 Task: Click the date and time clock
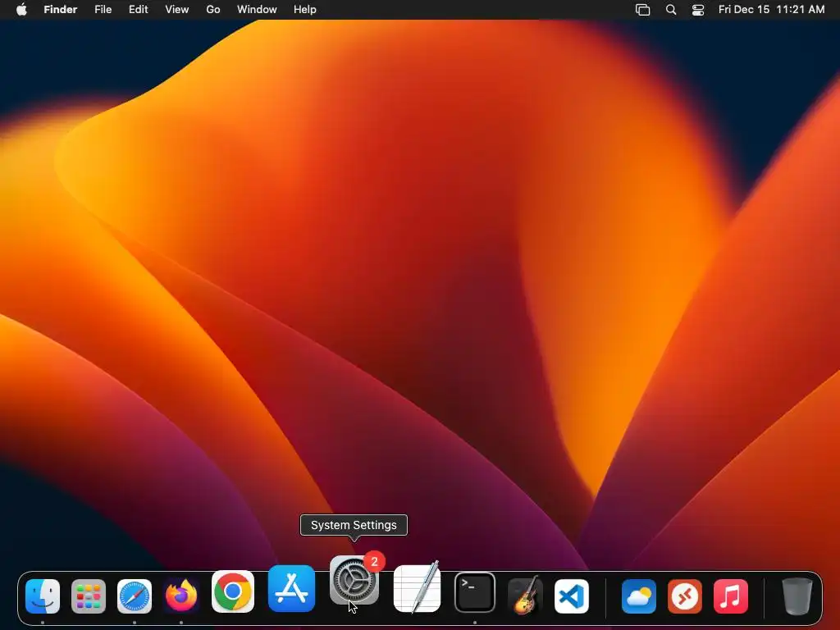tap(771, 9)
